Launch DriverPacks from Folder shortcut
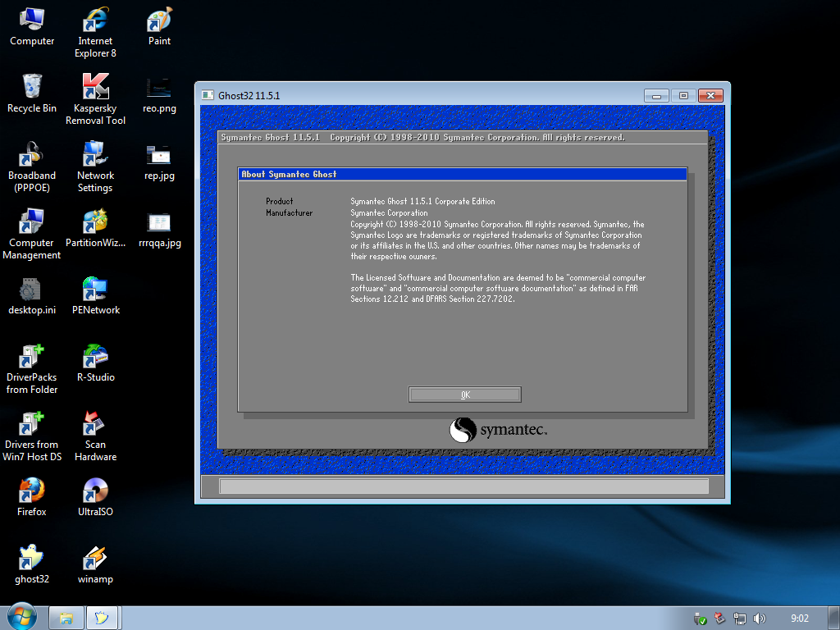 (x=32, y=369)
